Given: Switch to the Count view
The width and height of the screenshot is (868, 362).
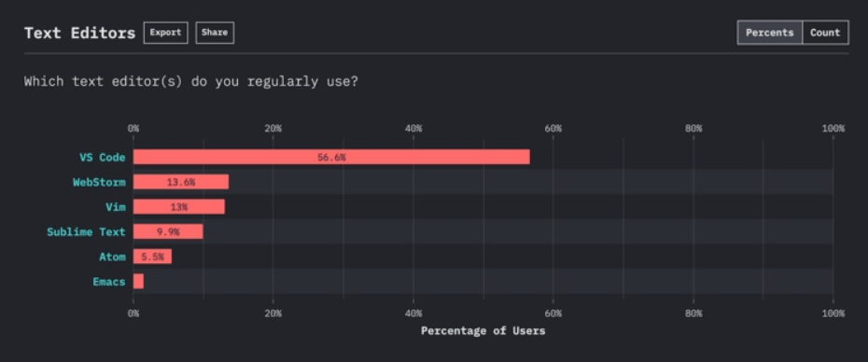Looking at the screenshot, I should click(x=825, y=33).
